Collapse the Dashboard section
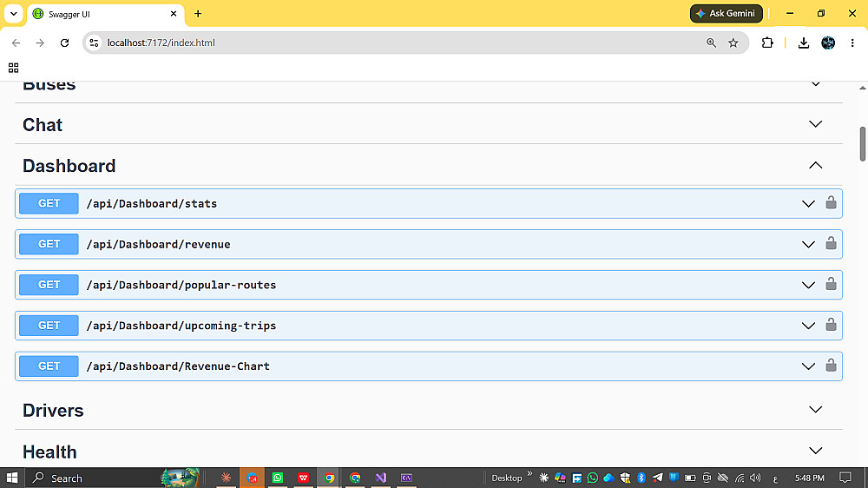Image resolution: width=868 pixels, height=488 pixels. pyautogui.click(x=815, y=165)
